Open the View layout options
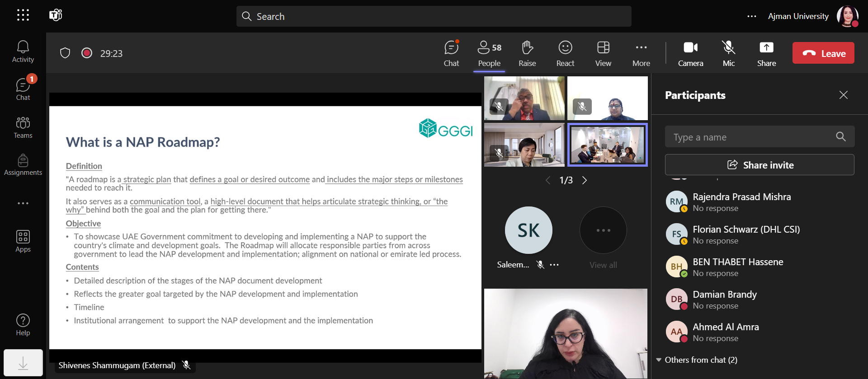The image size is (868, 379). tap(603, 53)
